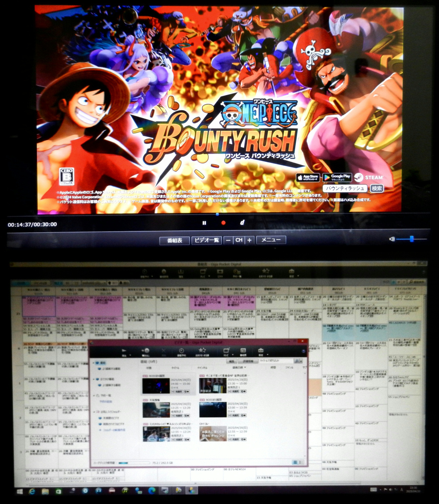Switch to the compact list view toggle
439x504 pixels.
tap(301, 462)
